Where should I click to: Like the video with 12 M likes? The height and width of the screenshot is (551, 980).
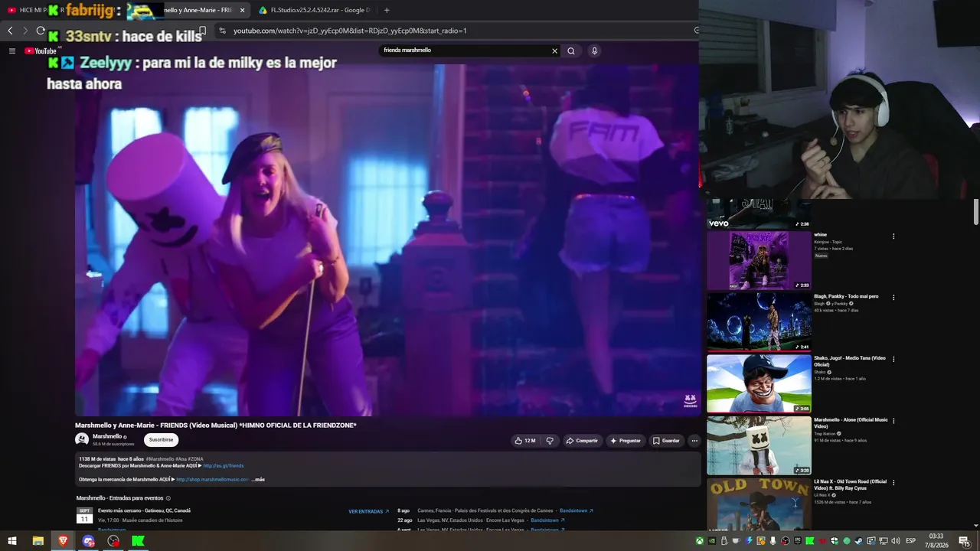click(525, 441)
